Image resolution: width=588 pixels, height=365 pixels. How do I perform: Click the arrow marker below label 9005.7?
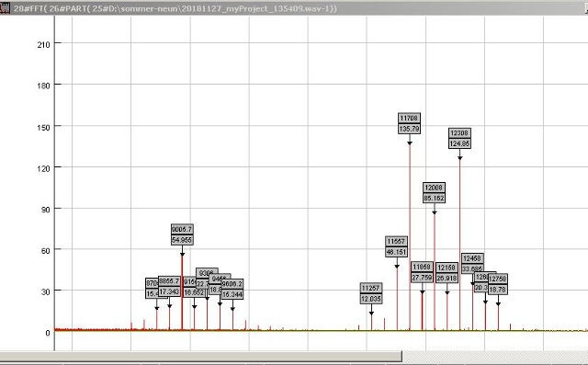182,255
